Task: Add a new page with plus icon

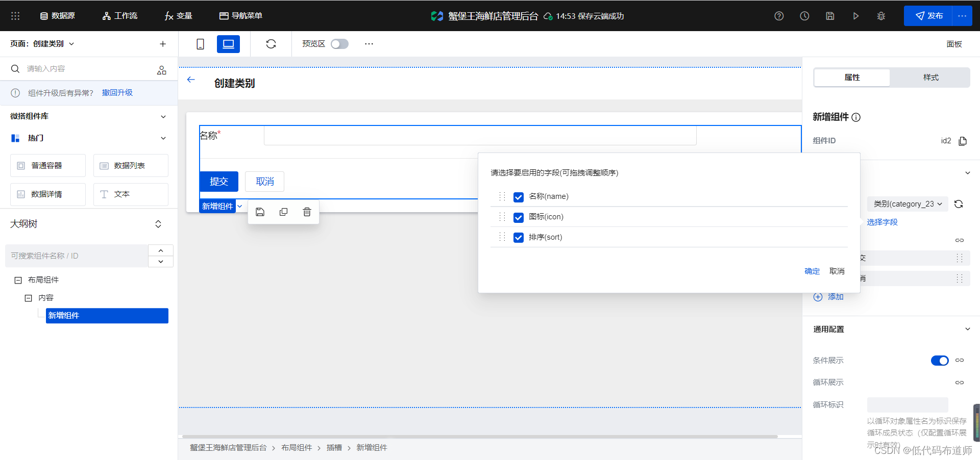Action: 163,44
